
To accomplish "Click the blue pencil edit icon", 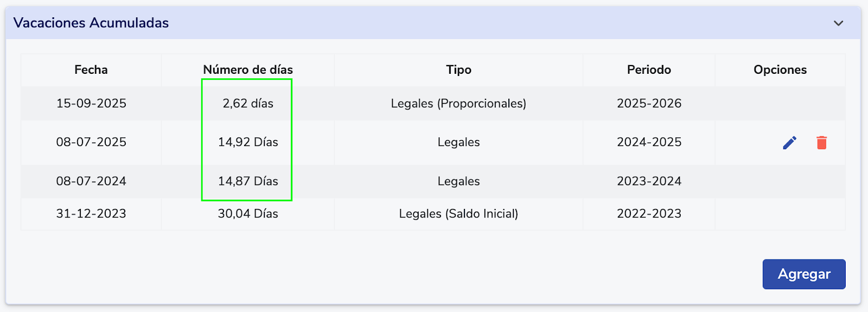I will click(790, 143).
